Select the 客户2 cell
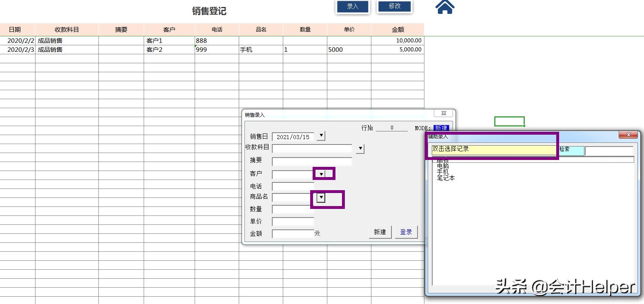 pyautogui.click(x=169, y=49)
